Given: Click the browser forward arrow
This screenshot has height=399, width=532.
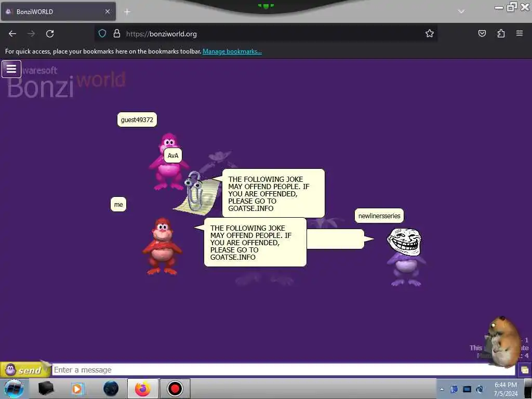Looking at the screenshot, I should point(31,34).
